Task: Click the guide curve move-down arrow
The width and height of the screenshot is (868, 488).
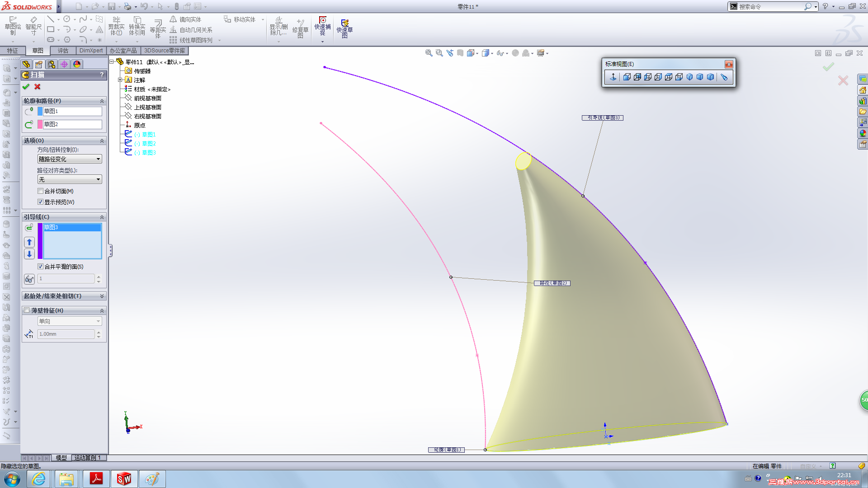Action: click(x=29, y=254)
